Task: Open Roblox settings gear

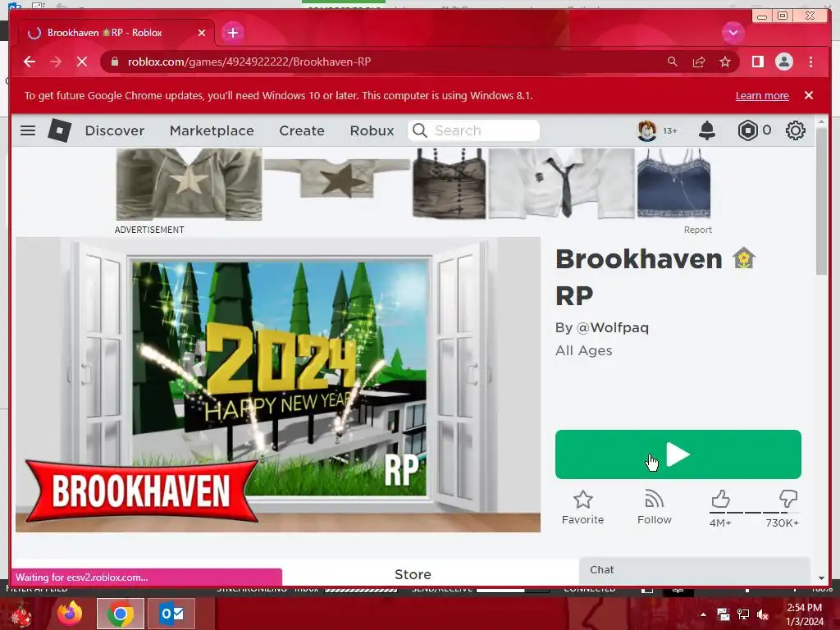Action: pos(796,130)
